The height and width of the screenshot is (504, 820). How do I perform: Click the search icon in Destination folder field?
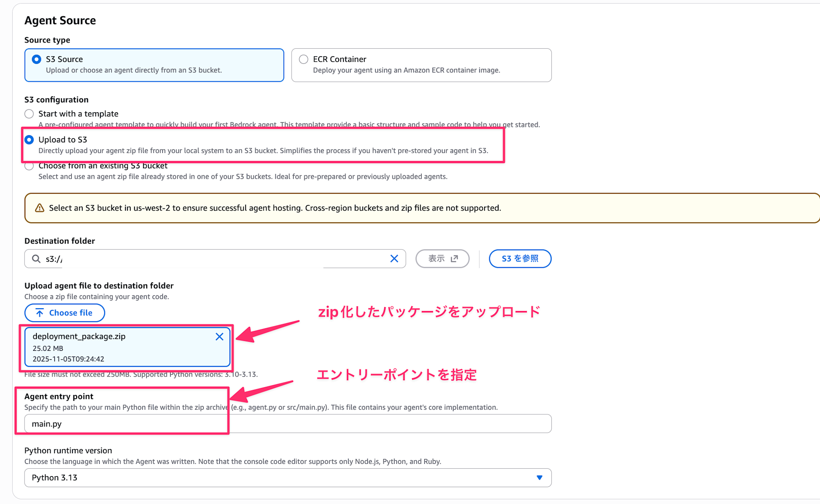point(36,259)
